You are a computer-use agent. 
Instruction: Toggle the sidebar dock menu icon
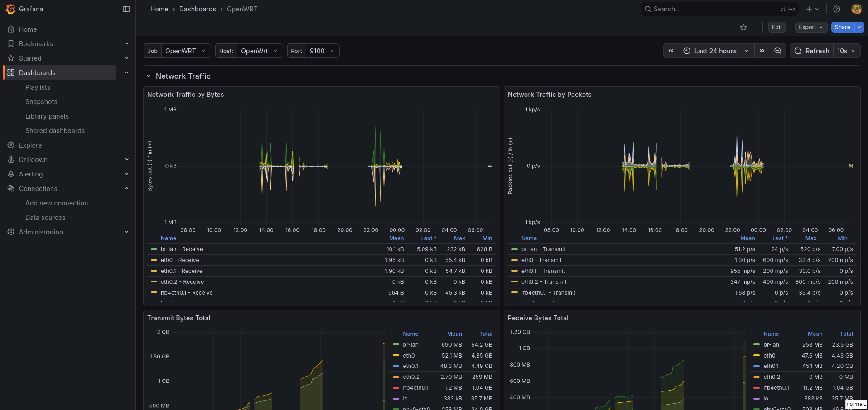click(x=126, y=9)
